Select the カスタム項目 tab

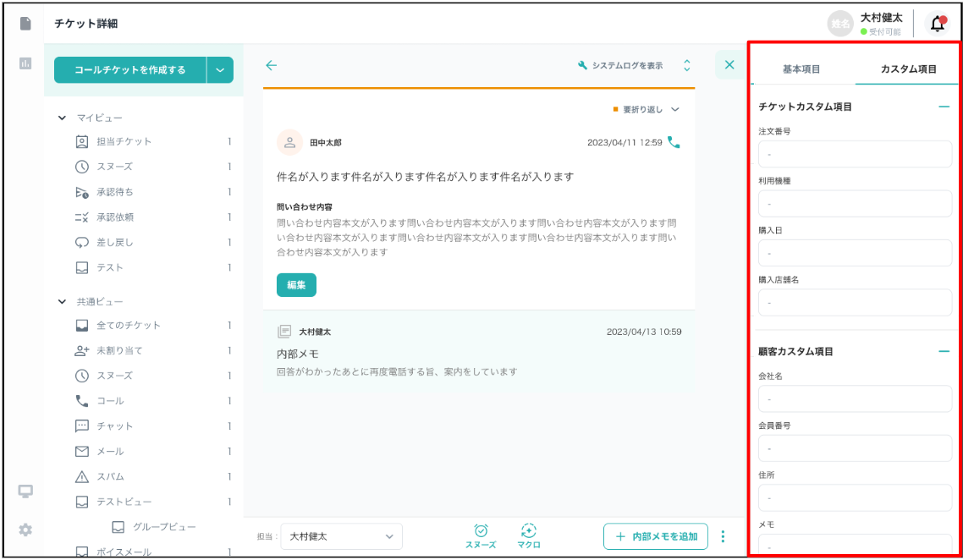[x=908, y=69]
